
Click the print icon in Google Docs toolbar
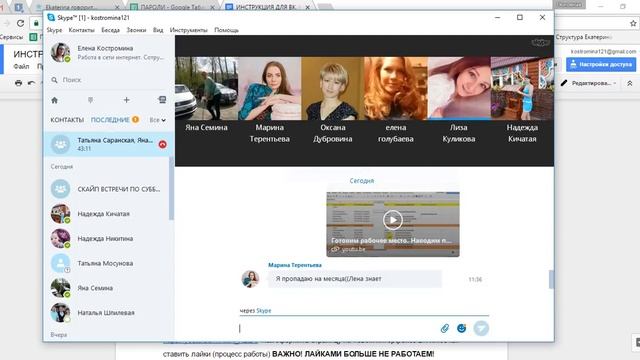coord(18,83)
